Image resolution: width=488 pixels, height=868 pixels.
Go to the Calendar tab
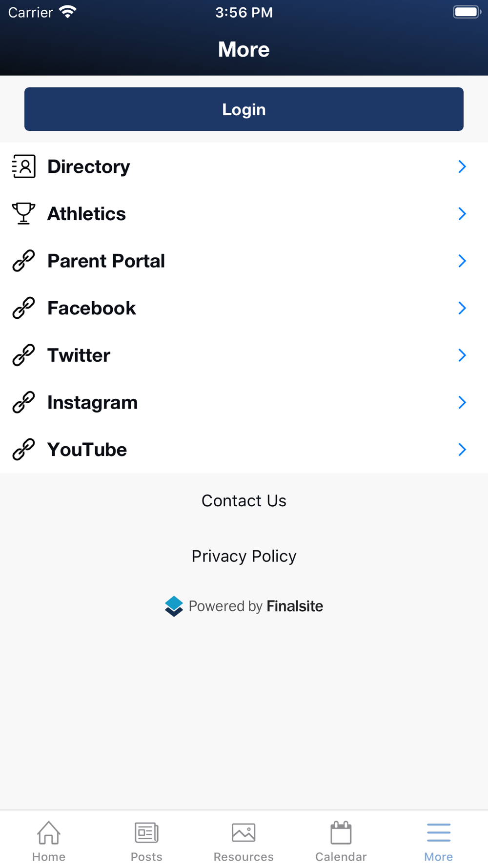(x=341, y=842)
